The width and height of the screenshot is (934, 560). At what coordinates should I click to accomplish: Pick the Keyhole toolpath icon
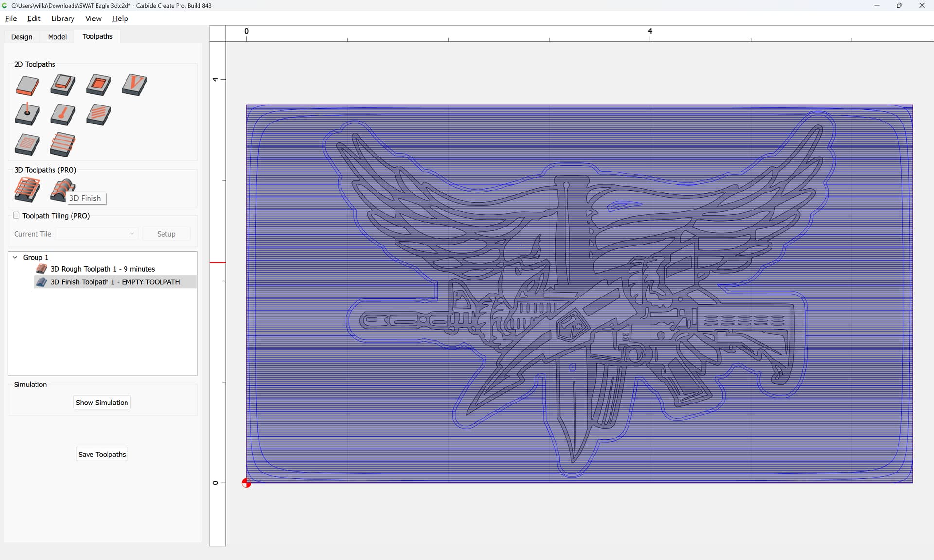(63, 115)
